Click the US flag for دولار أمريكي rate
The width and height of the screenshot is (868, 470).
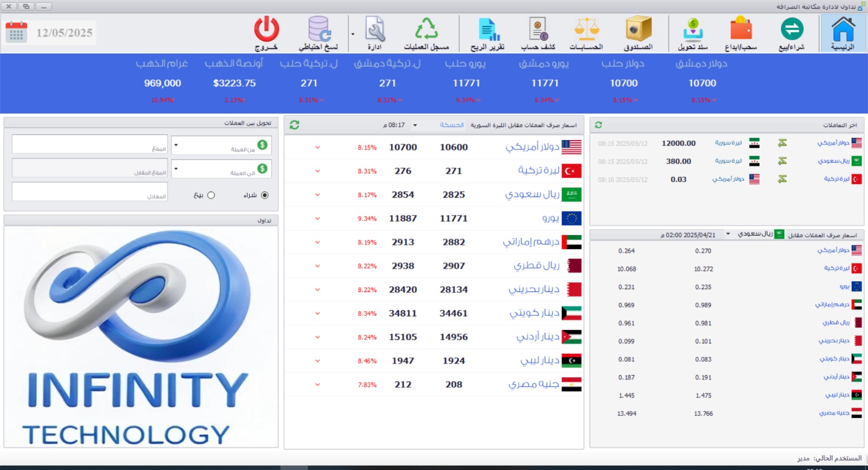click(572, 147)
